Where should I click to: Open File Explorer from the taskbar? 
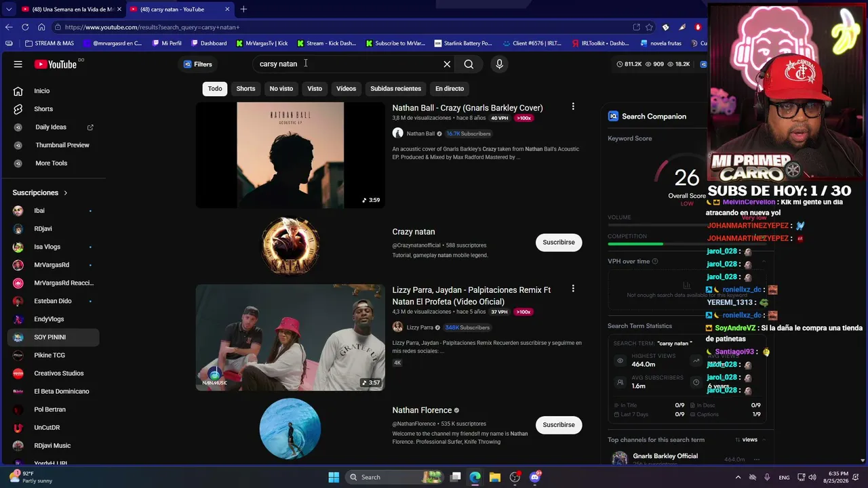[x=494, y=477]
